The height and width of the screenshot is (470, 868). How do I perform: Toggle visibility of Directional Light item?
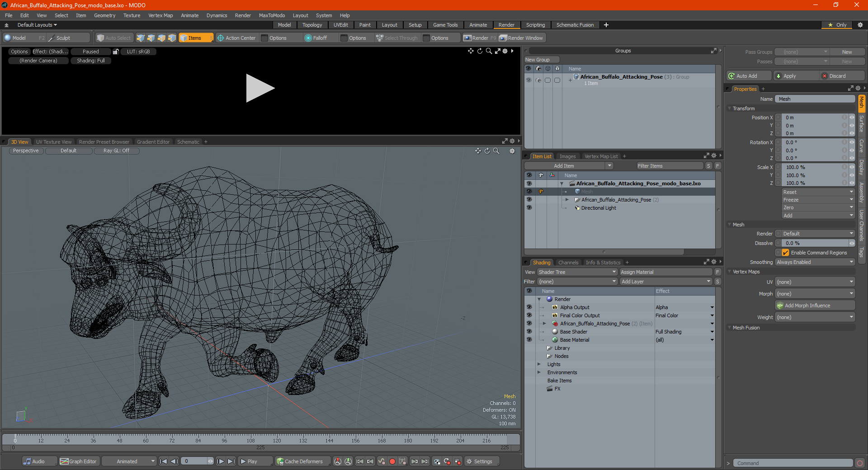529,208
